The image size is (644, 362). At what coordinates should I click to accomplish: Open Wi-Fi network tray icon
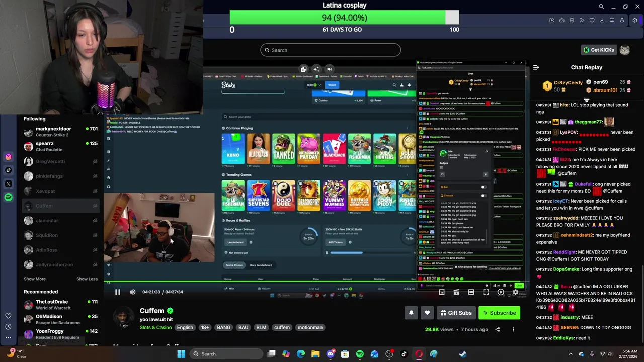click(x=602, y=354)
